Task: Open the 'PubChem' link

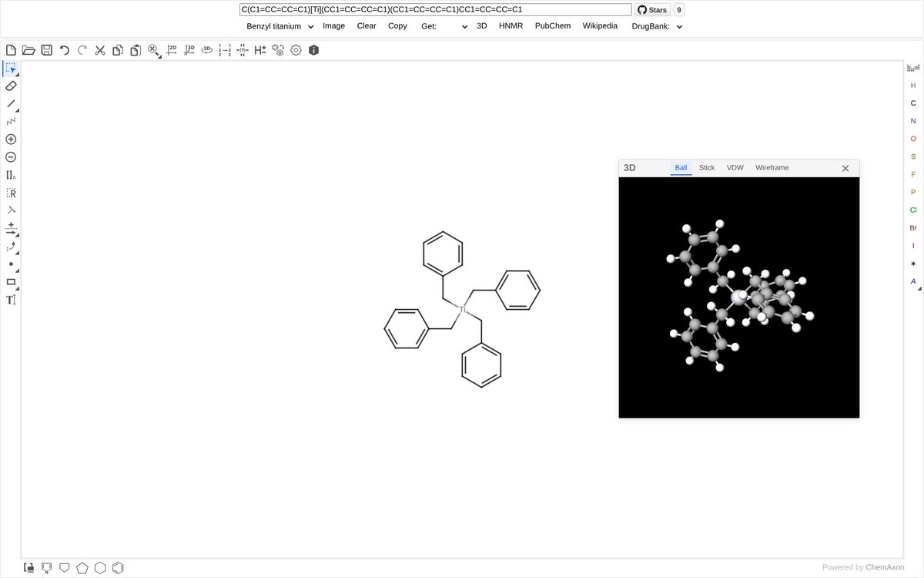Action: tap(553, 25)
